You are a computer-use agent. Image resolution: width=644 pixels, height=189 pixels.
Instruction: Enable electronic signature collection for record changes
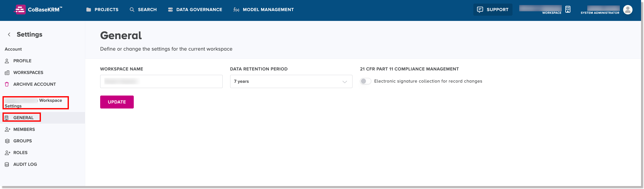click(365, 81)
